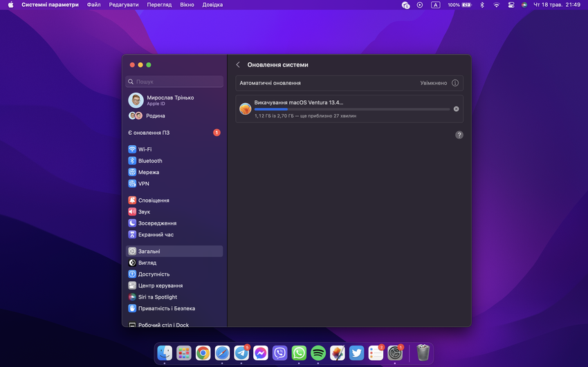
Task: Open Wi-Fi settings in sidebar
Action: [145, 149]
